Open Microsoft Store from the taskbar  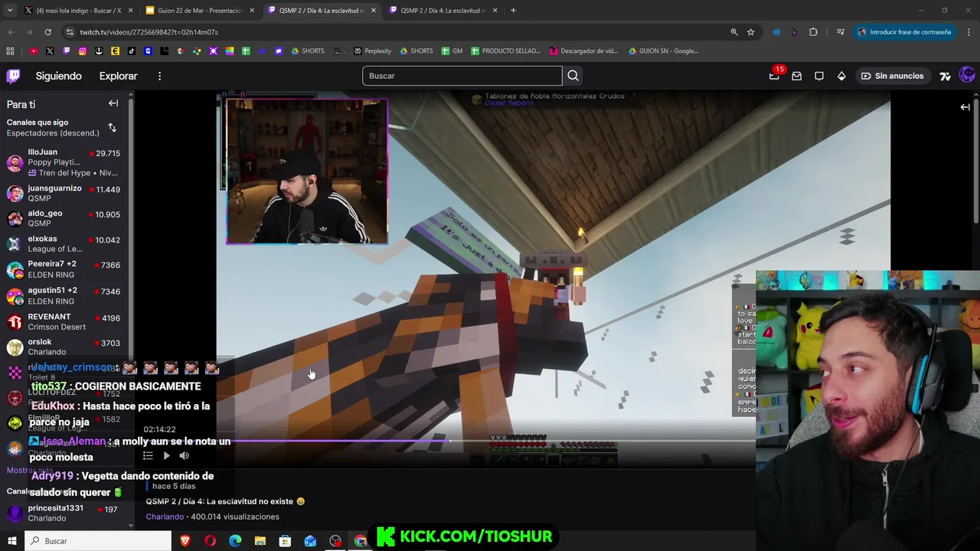pos(285,541)
